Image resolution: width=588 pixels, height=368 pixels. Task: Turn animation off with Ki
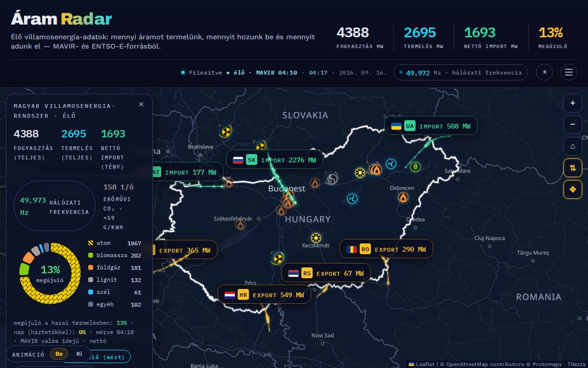(79, 354)
